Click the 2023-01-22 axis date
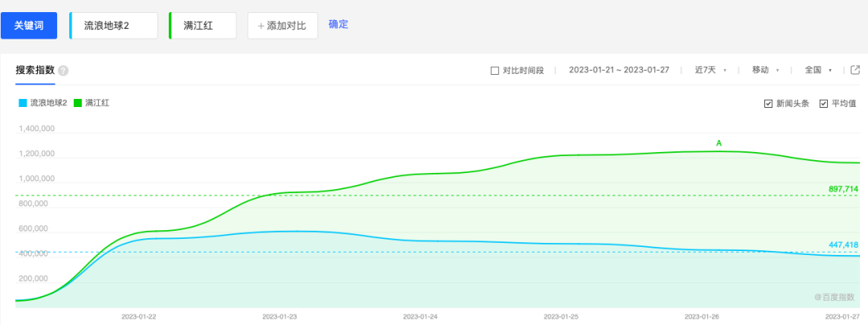 pyautogui.click(x=139, y=317)
